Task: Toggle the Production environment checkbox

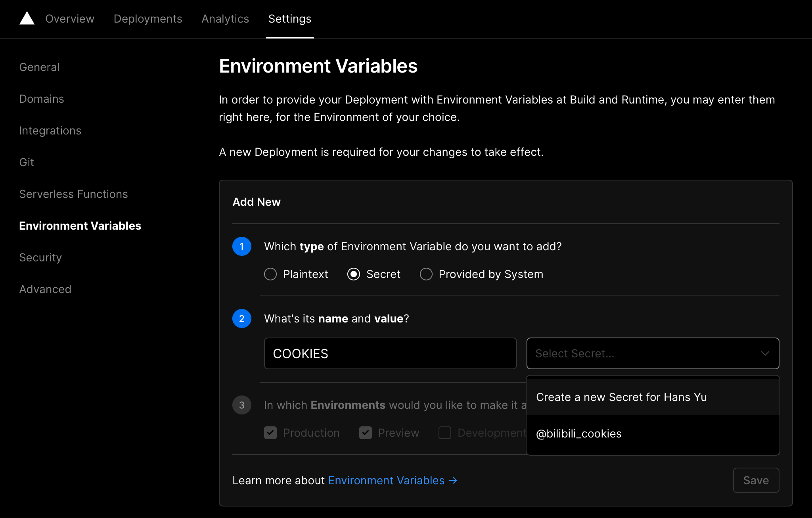Action: click(270, 433)
